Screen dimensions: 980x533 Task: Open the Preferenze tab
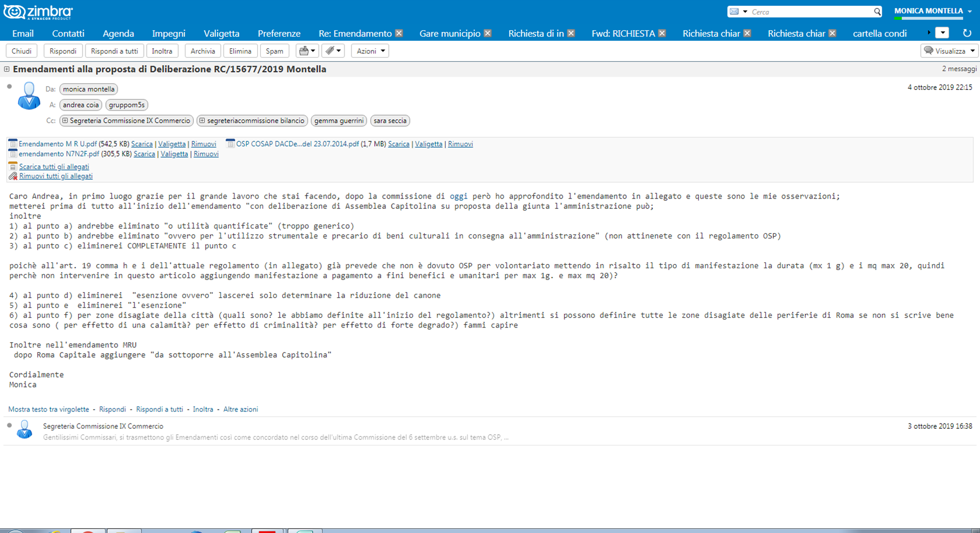(x=279, y=33)
